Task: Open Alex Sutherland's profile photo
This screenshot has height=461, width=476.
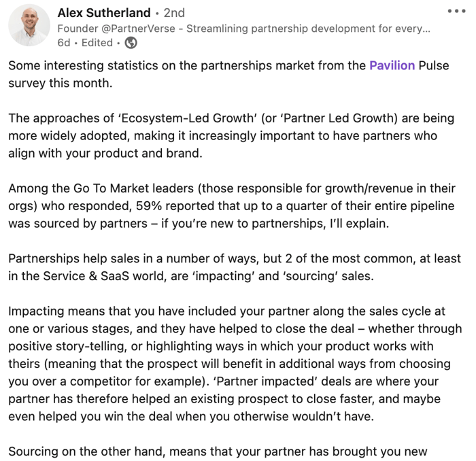Action: point(29,25)
